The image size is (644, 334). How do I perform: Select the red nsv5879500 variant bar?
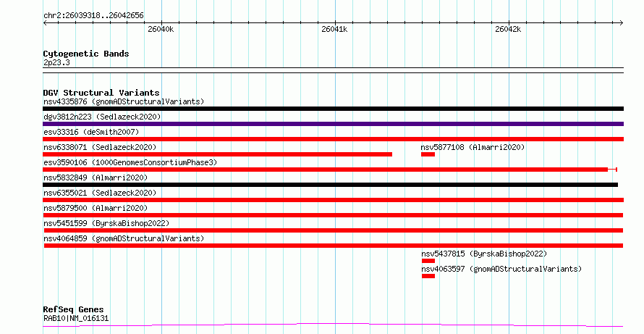(x=333, y=215)
